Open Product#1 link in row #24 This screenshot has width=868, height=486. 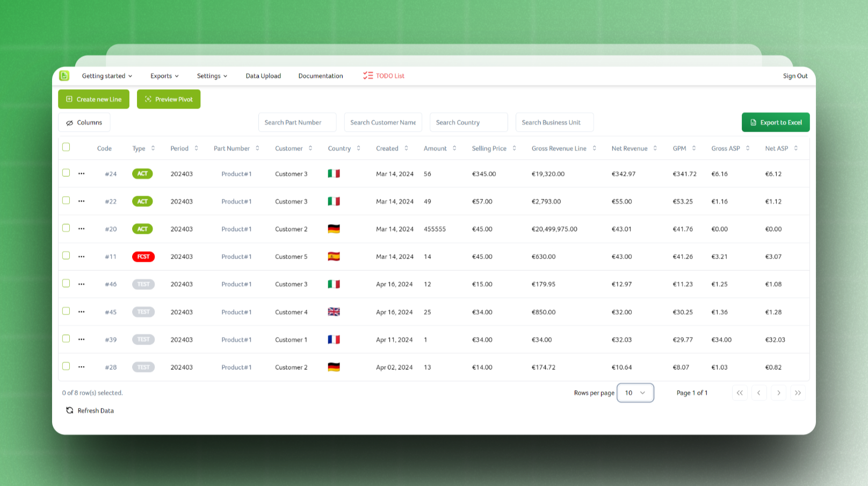pyautogui.click(x=236, y=174)
